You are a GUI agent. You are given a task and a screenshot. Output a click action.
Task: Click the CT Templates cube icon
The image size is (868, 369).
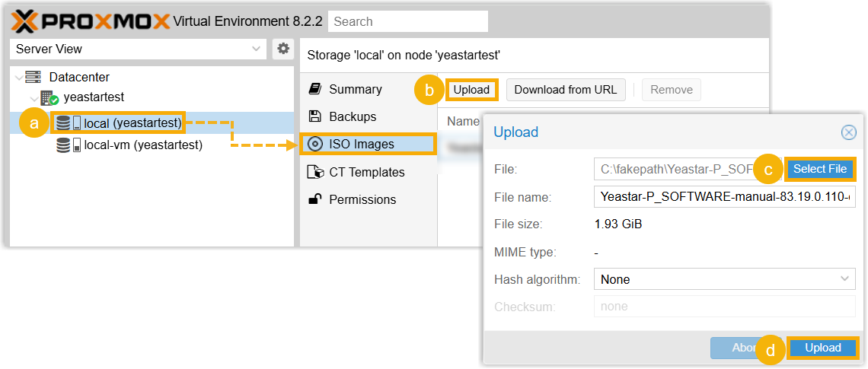pyautogui.click(x=314, y=172)
